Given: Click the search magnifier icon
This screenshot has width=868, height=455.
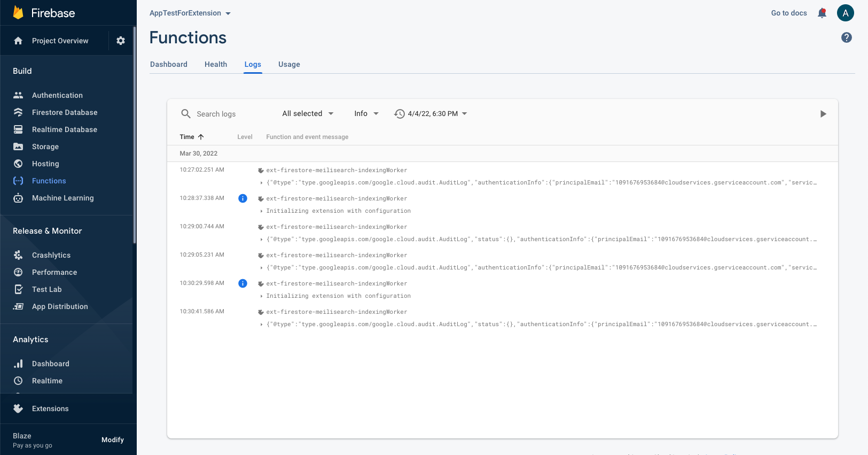Looking at the screenshot, I should pyautogui.click(x=186, y=114).
